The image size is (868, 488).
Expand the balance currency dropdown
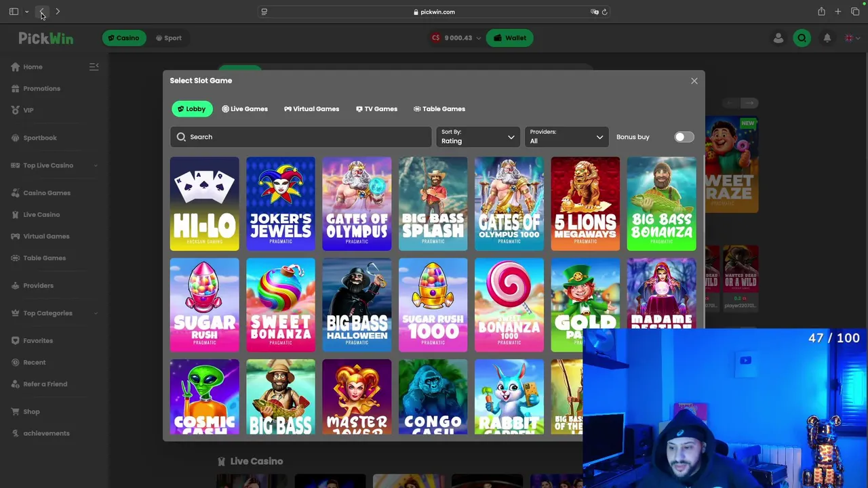pyautogui.click(x=478, y=38)
